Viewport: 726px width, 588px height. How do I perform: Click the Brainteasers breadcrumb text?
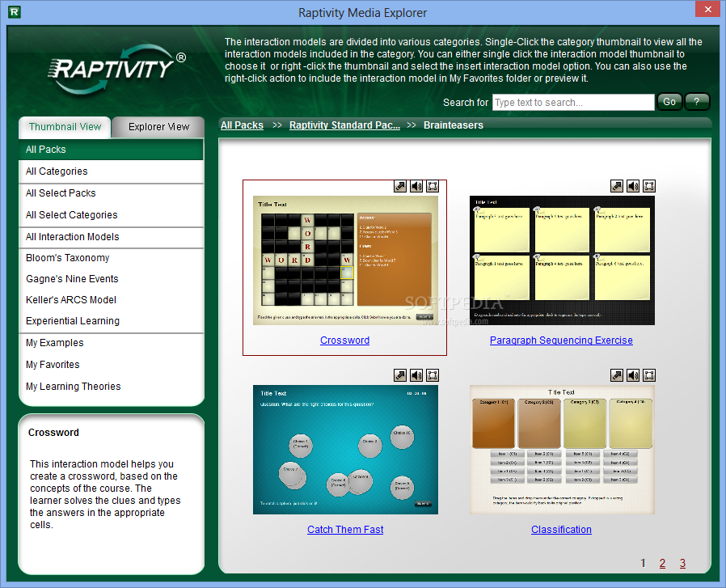[454, 125]
